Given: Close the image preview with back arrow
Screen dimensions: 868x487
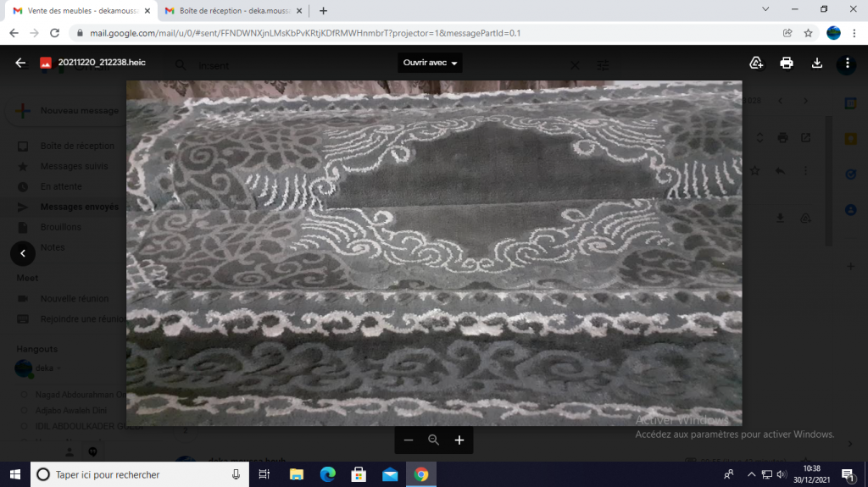Looking at the screenshot, I should 20,63.
